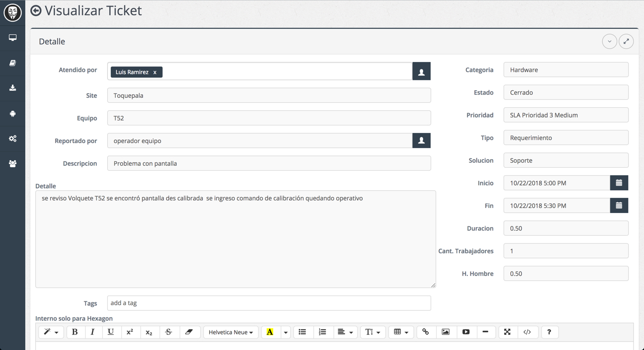
Task: Open the Android icon in sidebar
Action: [x=13, y=113]
